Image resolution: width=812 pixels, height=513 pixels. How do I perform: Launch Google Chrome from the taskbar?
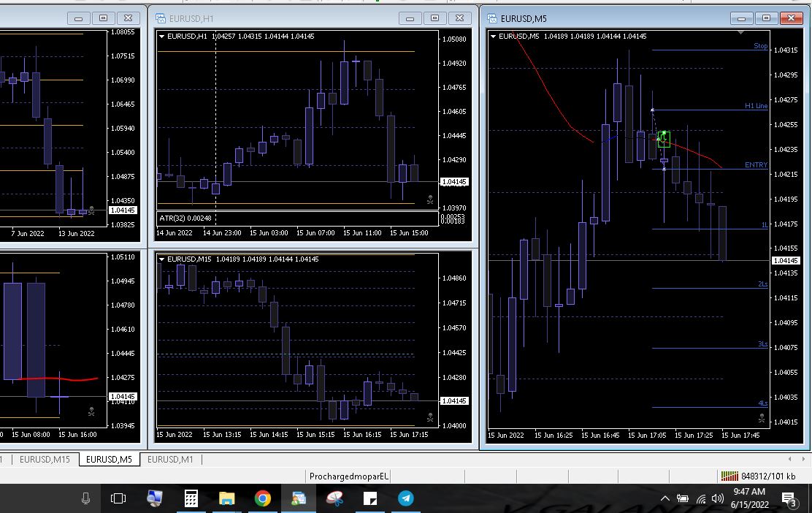263,498
